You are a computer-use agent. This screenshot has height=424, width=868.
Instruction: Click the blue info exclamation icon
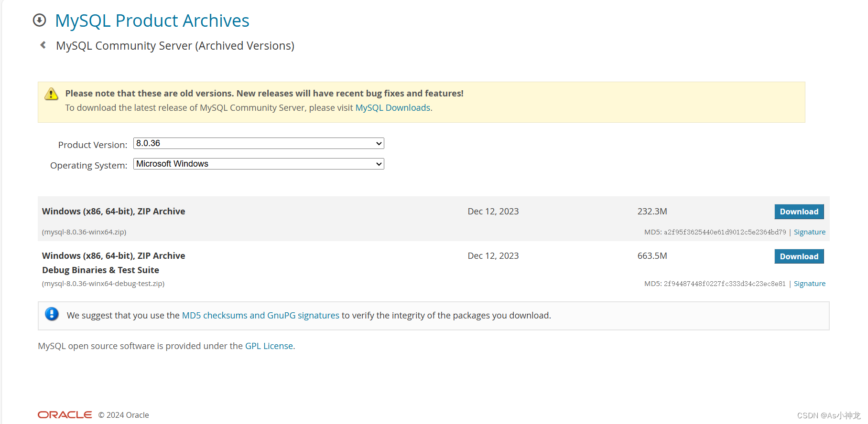[x=52, y=314]
